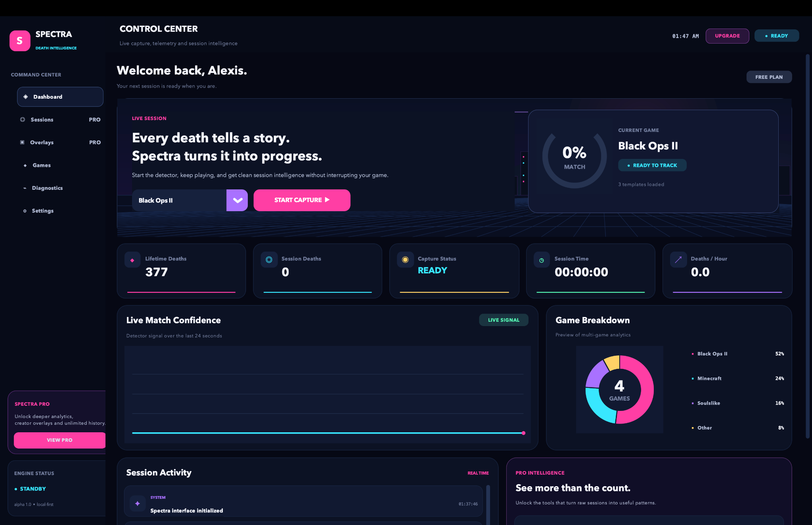Image resolution: width=812 pixels, height=525 pixels.
Task: Click the Sessions circle icon
Action: point(23,119)
